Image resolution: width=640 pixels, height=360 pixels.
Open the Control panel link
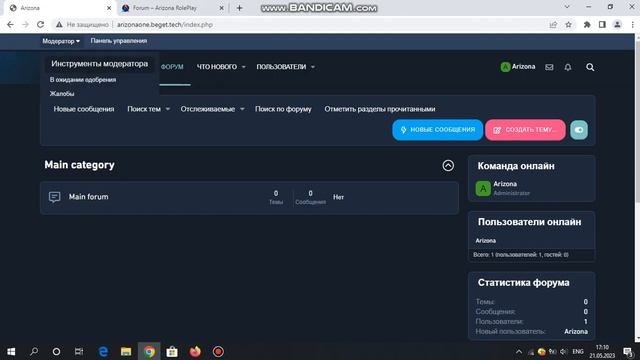(119, 41)
